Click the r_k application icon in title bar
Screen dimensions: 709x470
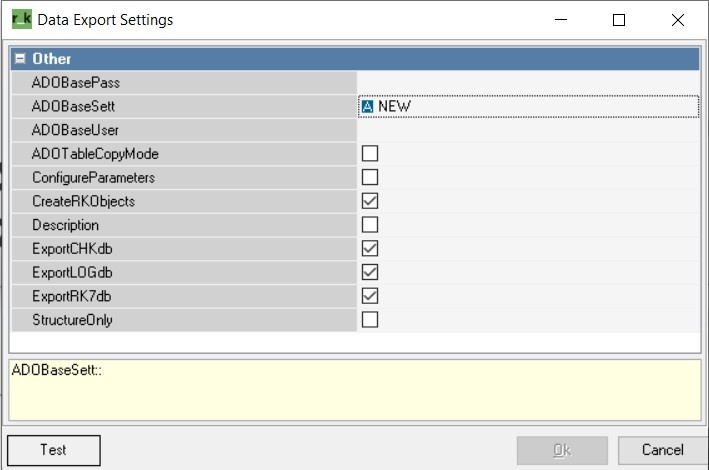pos(22,20)
